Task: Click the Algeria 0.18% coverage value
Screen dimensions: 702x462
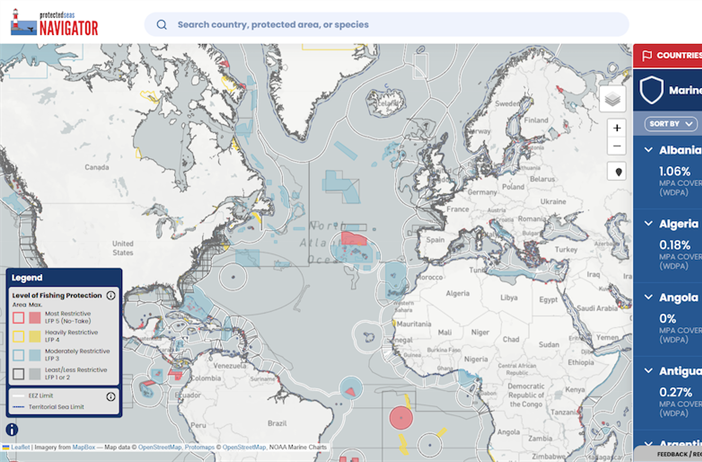Action: pyautogui.click(x=675, y=245)
